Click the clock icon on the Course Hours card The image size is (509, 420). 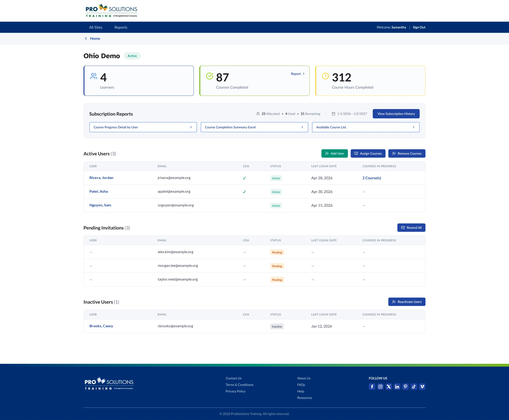pyautogui.click(x=325, y=76)
